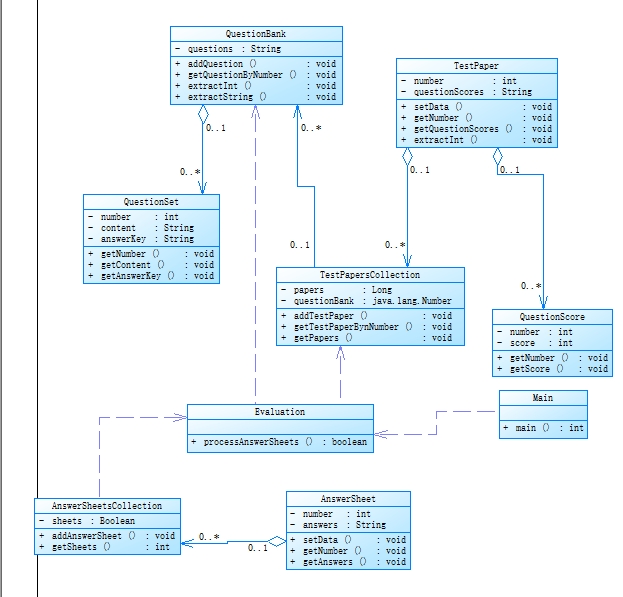The width and height of the screenshot is (623, 597).
Task: Select processAnswerSheets() operation in Evaluation
Action: (x=279, y=442)
